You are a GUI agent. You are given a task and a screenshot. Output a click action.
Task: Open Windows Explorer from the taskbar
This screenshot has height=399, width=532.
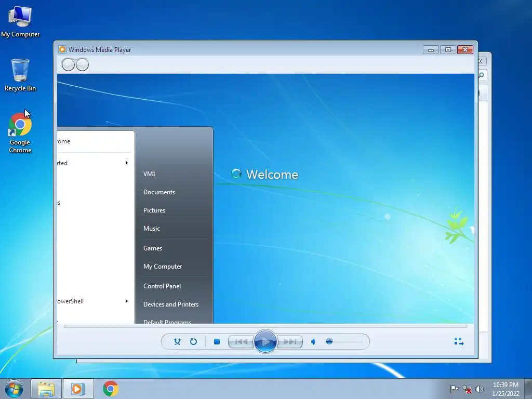(46, 389)
